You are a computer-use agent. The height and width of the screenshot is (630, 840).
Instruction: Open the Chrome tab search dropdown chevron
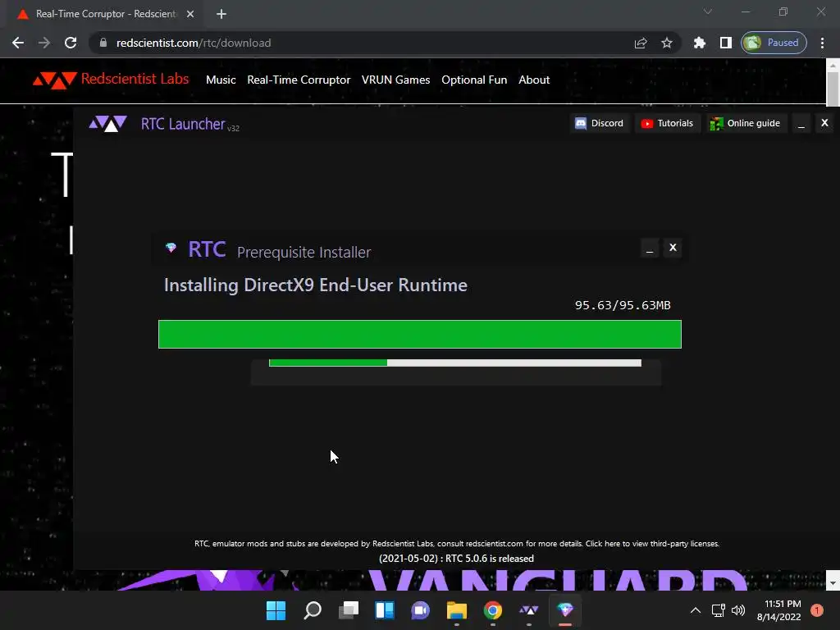click(708, 11)
